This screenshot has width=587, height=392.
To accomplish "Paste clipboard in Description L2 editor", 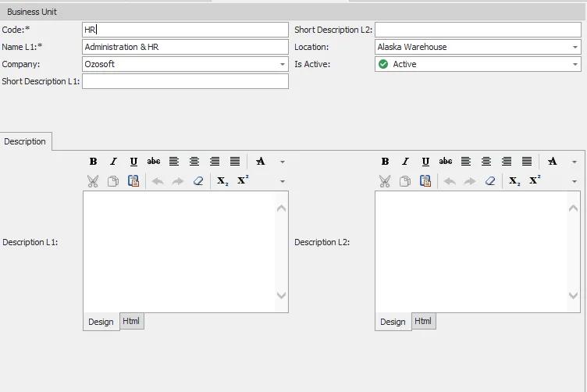I will (425, 181).
